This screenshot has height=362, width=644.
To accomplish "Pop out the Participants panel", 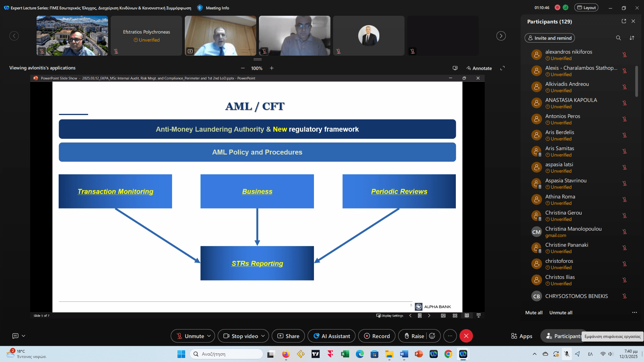I will (624, 21).
